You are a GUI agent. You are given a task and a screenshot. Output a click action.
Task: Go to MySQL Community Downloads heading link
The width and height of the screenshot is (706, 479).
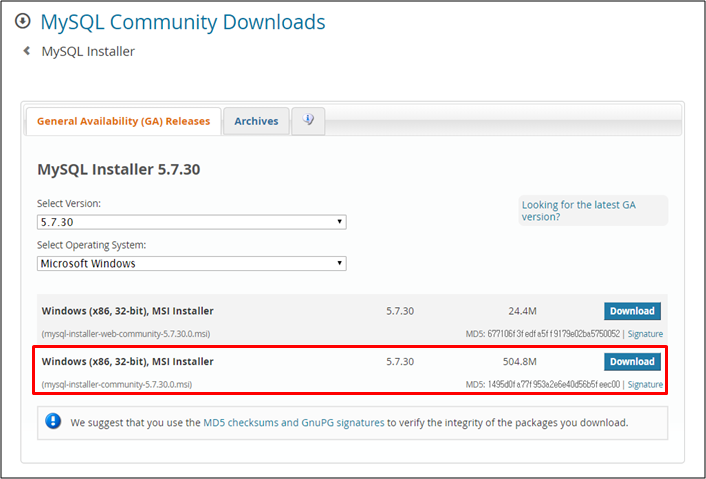183,22
